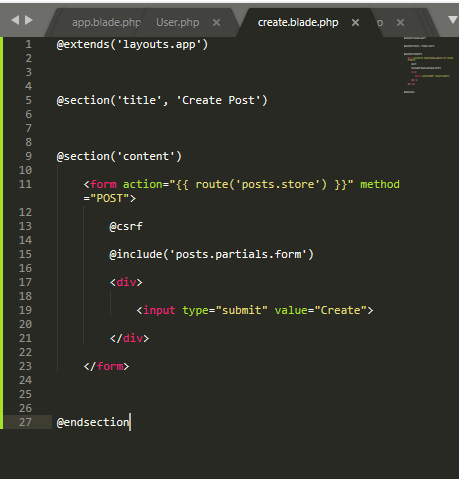Close the partially hidden rightmost tab

400,23
